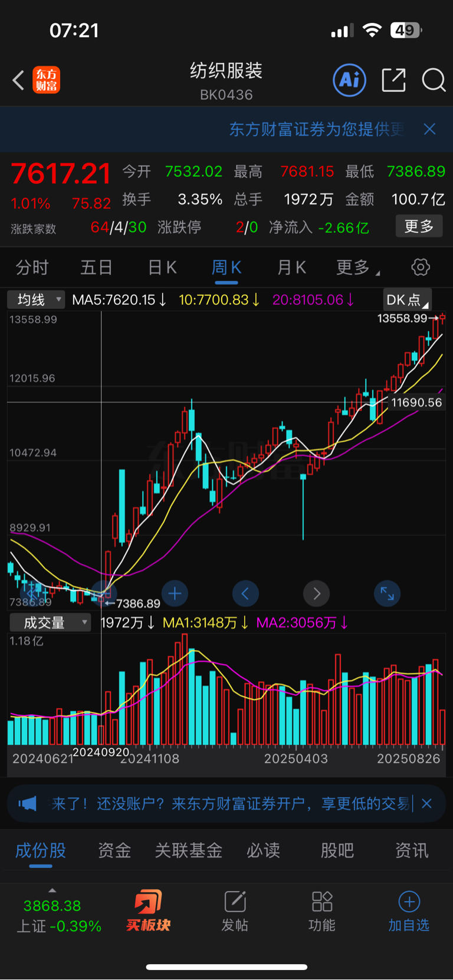Select the 周K tab

tap(226, 268)
